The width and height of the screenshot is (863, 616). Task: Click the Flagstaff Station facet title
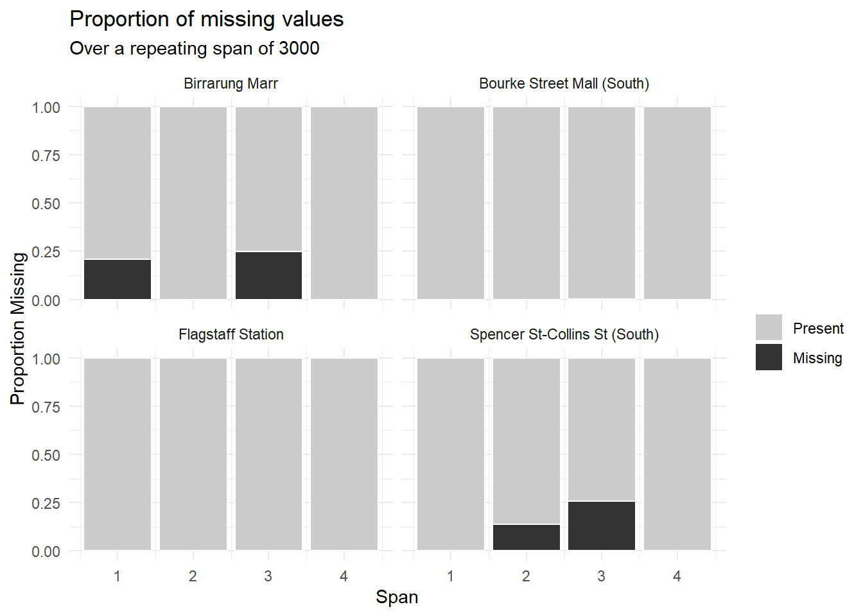click(231, 334)
